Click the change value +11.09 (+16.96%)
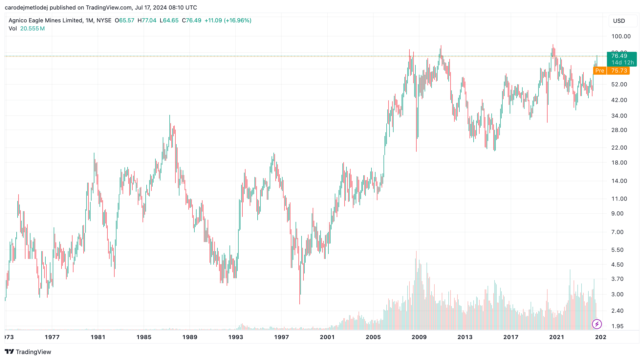This screenshot has height=360, width=644. pyautogui.click(x=228, y=20)
